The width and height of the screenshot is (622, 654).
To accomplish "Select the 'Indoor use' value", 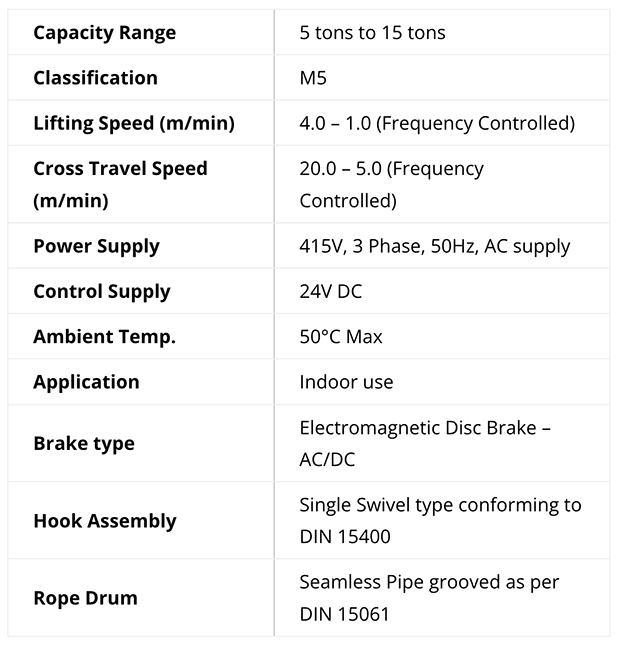I will [346, 382].
